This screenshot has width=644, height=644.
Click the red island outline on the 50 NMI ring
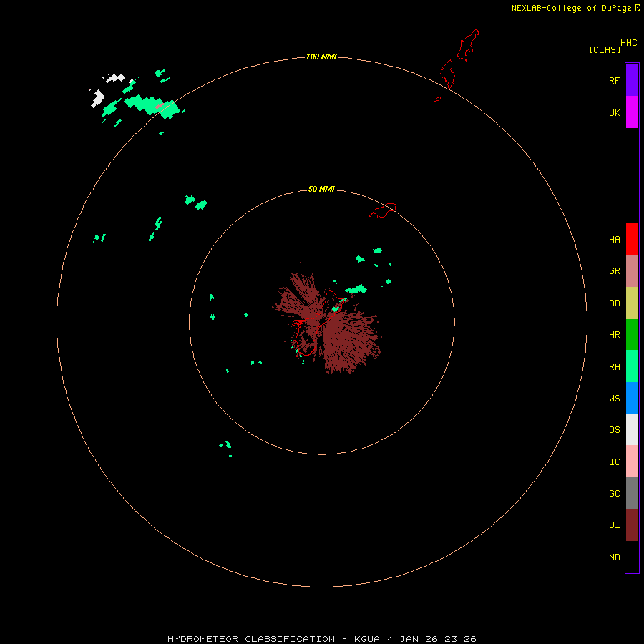point(383,210)
